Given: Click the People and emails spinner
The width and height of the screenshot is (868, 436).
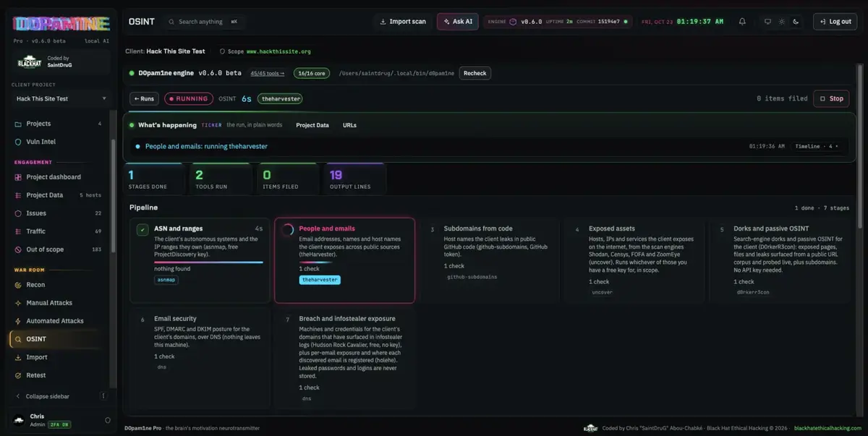Looking at the screenshot, I should coord(287,230).
